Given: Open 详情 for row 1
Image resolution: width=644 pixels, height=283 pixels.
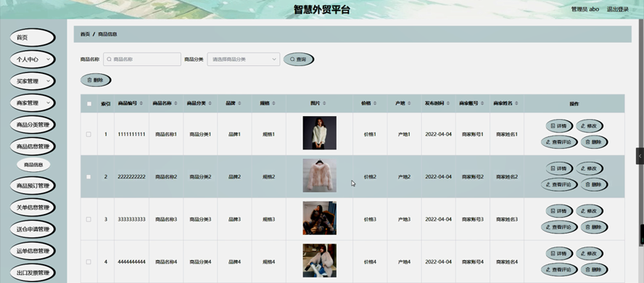Looking at the screenshot, I should (x=558, y=126).
